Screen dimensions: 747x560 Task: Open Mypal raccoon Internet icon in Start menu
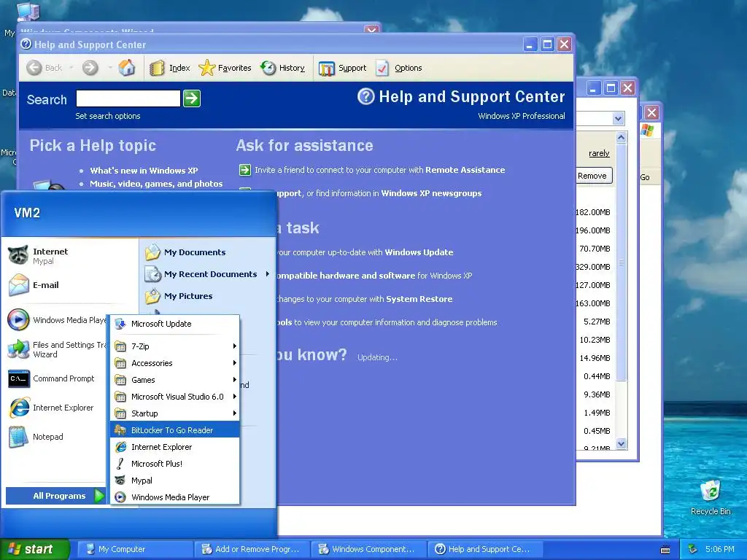click(18, 255)
